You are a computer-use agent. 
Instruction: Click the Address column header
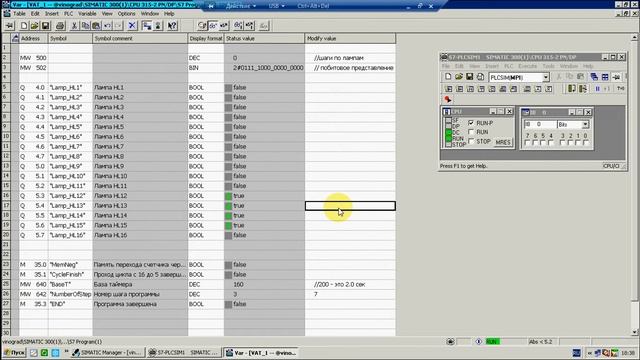coord(33,38)
